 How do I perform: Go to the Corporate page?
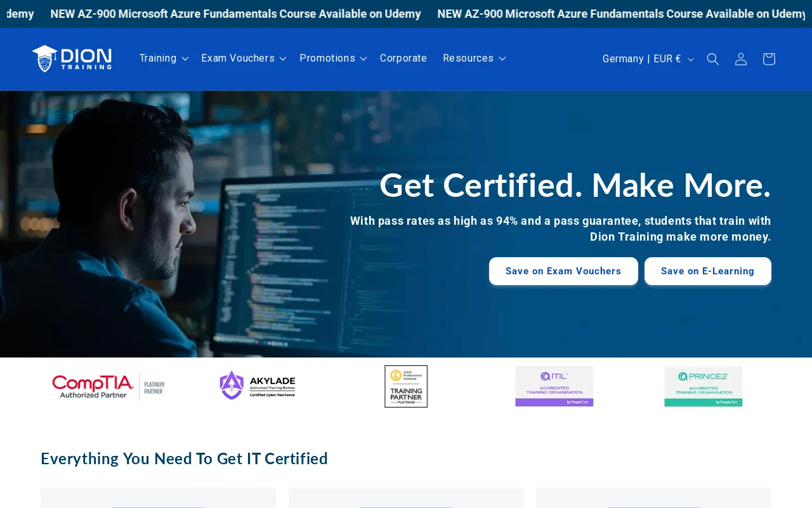coord(403,58)
